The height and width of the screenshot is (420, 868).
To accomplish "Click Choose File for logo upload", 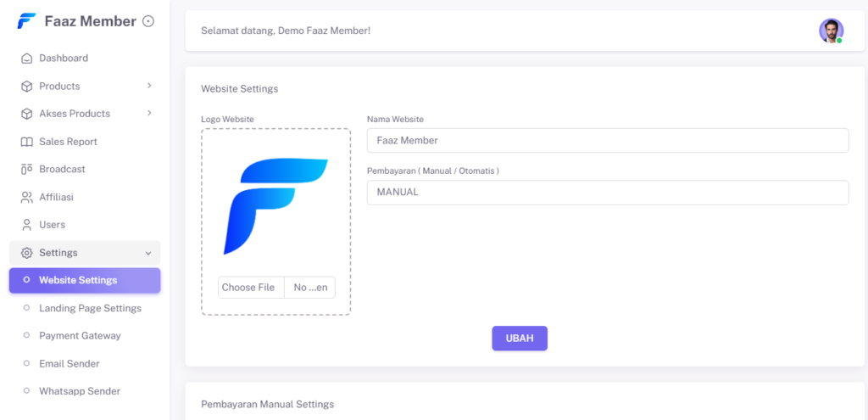I will pyautogui.click(x=248, y=288).
